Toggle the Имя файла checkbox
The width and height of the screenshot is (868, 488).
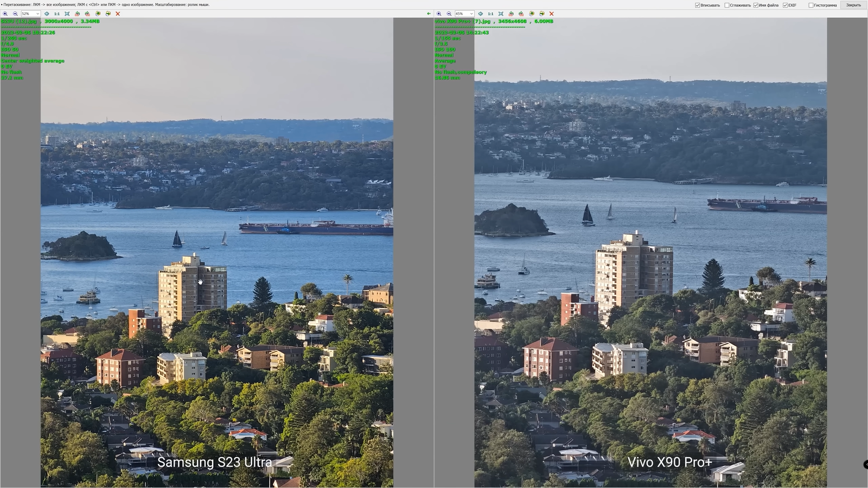tap(756, 5)
